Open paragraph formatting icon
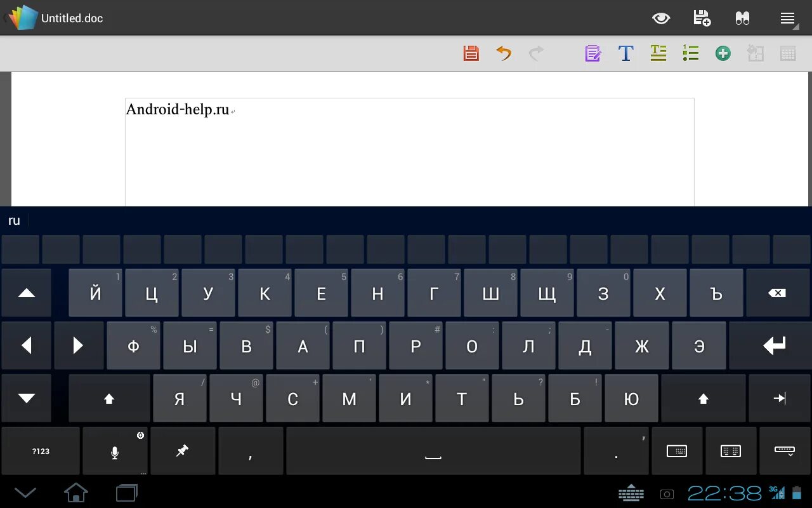The height and width of the screenshot is (508, 812). click(x=658, y=53)
